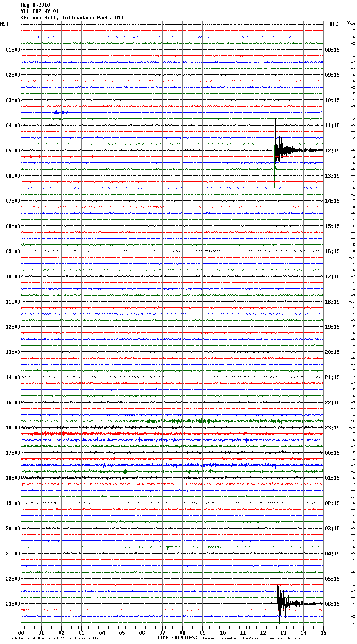The height and width of the screenshot is (644, 357).
Task: Select the 16:00 MST row label
Action: click(x=13, y=428)
